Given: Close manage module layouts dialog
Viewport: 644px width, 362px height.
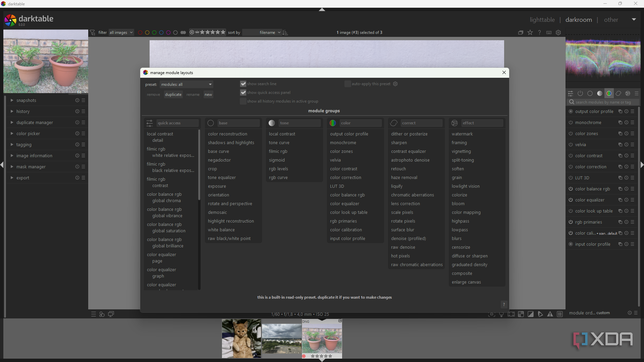Looking at the screenshot, I should 504,72.
